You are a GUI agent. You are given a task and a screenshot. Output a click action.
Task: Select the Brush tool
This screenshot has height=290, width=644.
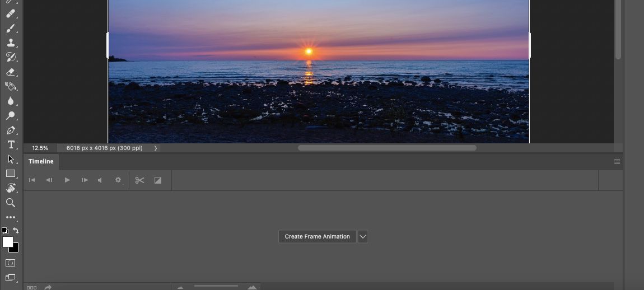coord(11,29)
